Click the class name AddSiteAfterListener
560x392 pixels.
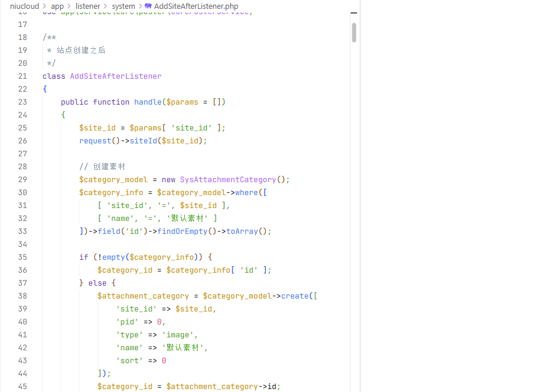pyautogui.click(x=116, y=76)
